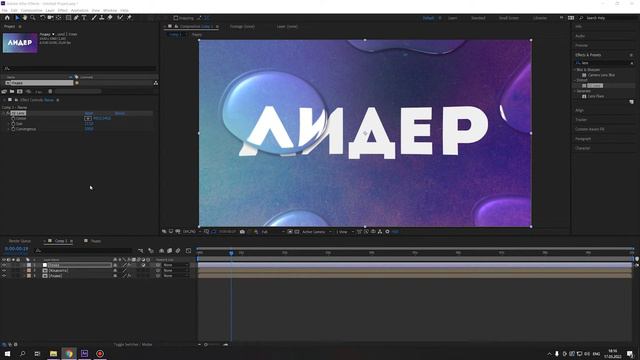Select the Clone Stamp tool
This screenshot has width=640, height=360.
[102, 18]
